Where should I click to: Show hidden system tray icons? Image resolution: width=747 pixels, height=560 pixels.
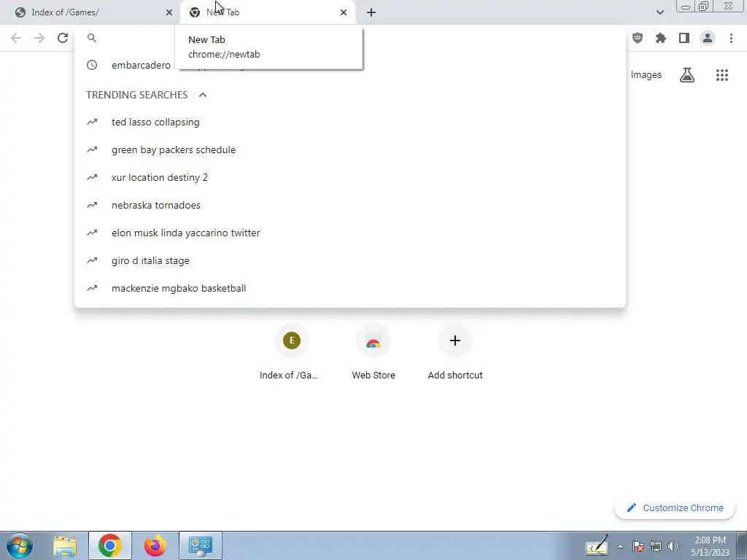[620, 546]
